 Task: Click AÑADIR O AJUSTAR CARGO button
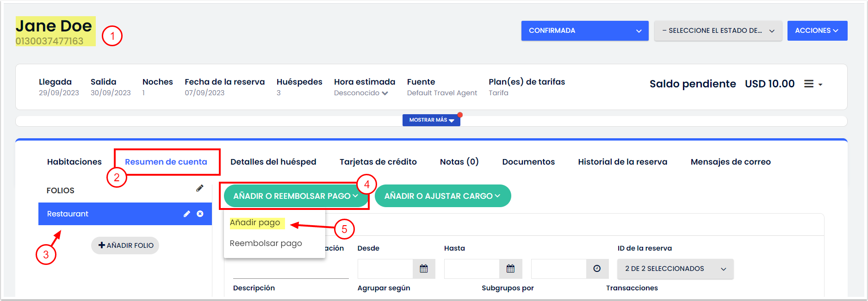(x=442, y=196)
